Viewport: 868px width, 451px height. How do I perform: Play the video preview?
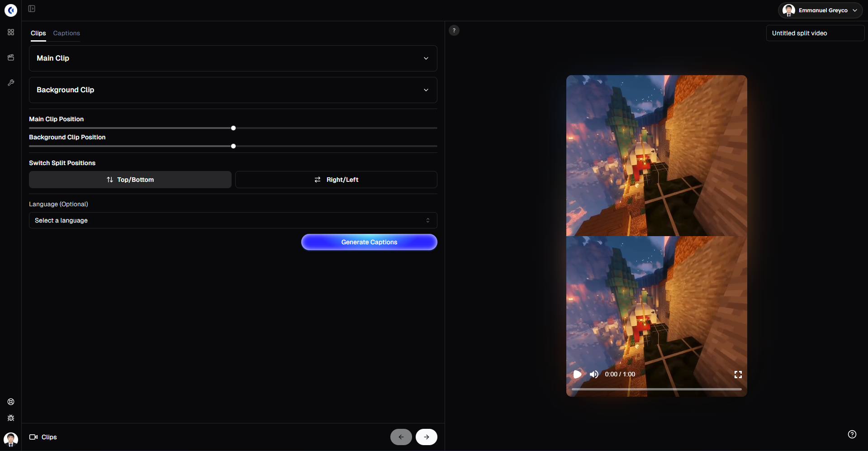[x=577, y=374]
